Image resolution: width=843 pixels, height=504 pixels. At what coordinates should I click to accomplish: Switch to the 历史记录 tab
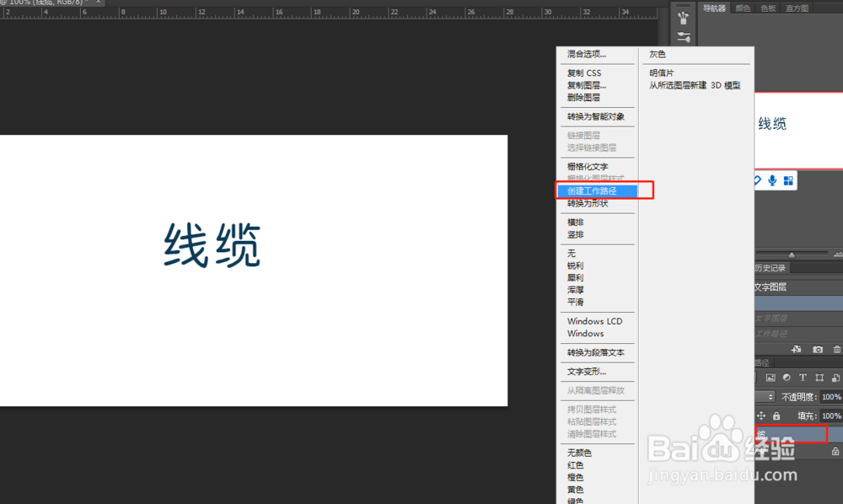[771, 267]
